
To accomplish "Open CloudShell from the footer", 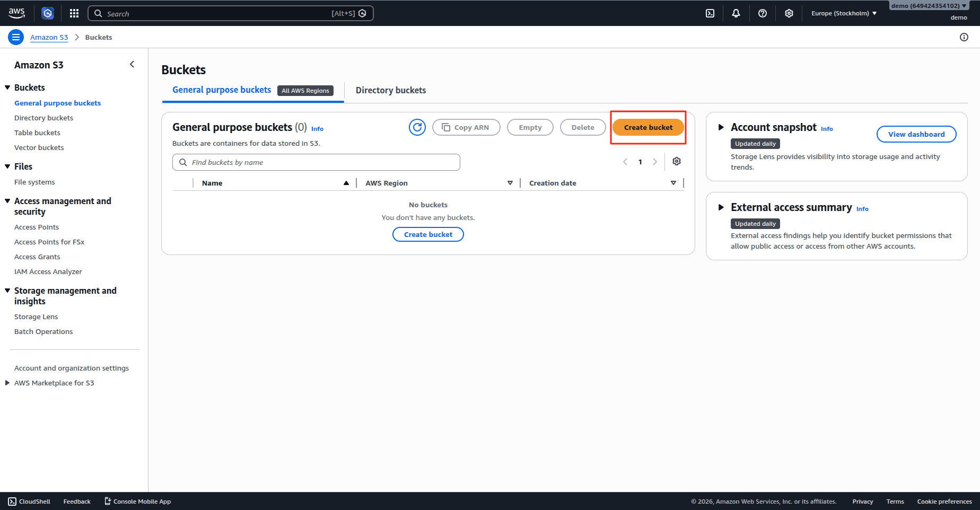I will (x=29, y=502).
